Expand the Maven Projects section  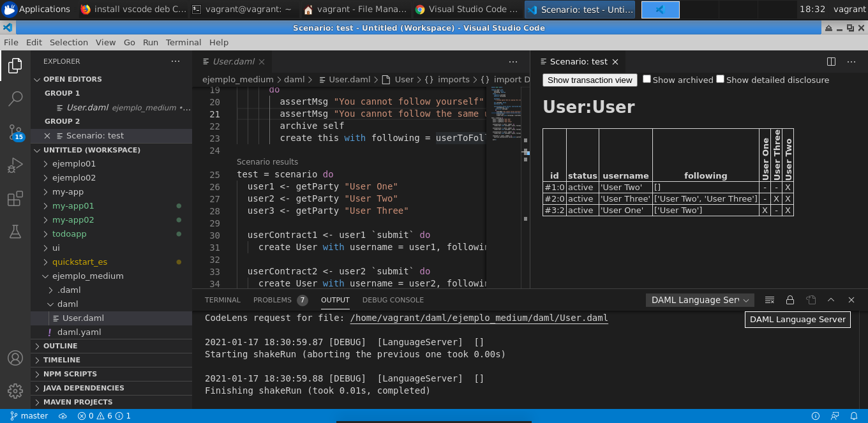click(x=111, y=402)
